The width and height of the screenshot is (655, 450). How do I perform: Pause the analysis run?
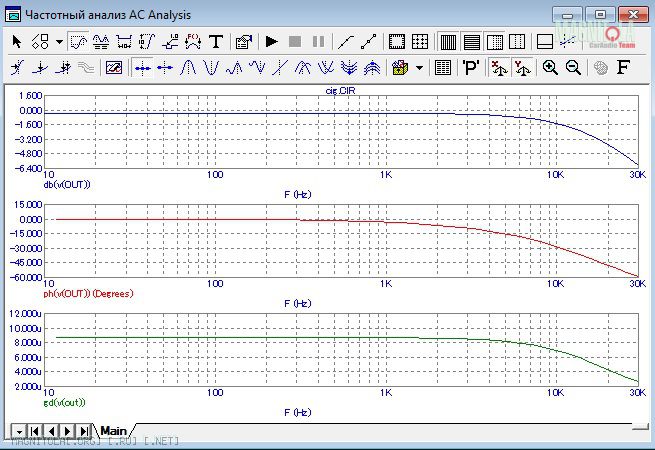[x=318, y=42]
